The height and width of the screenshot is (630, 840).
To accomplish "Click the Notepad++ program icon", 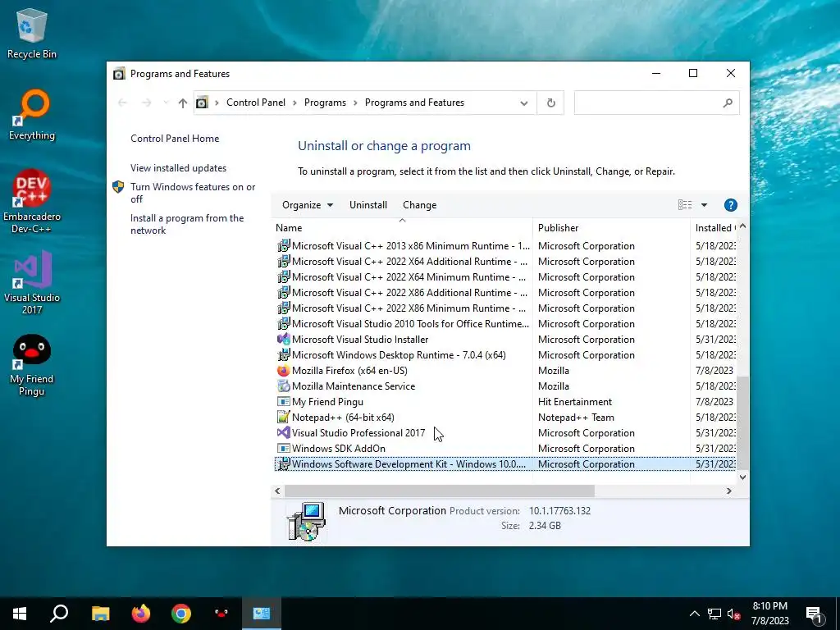I will point(283,418).
